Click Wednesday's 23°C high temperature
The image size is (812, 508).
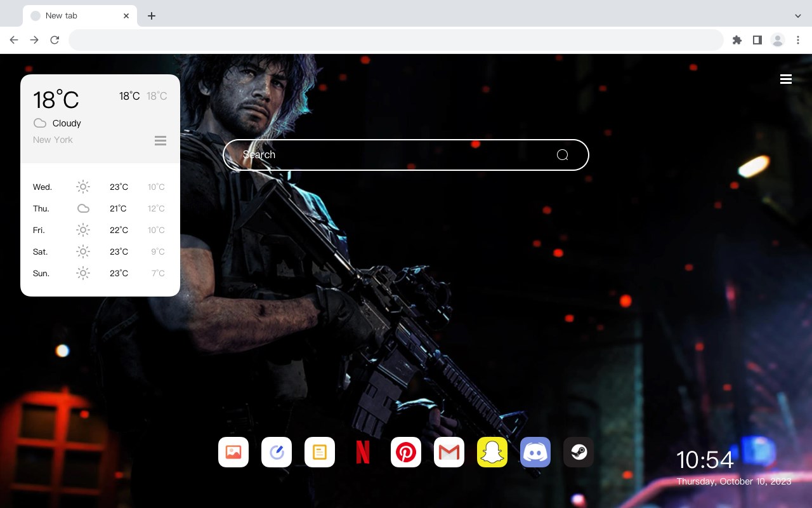click(x=119, y=187)
